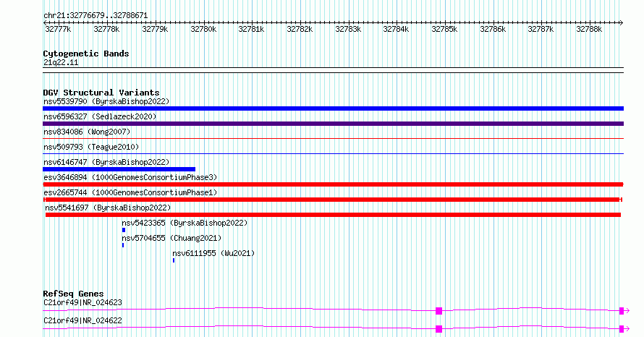Click the nsv6111955 (Wu2021) label
Screen dimensions: 644x337
pyautogui.click(x=213, y=253)
